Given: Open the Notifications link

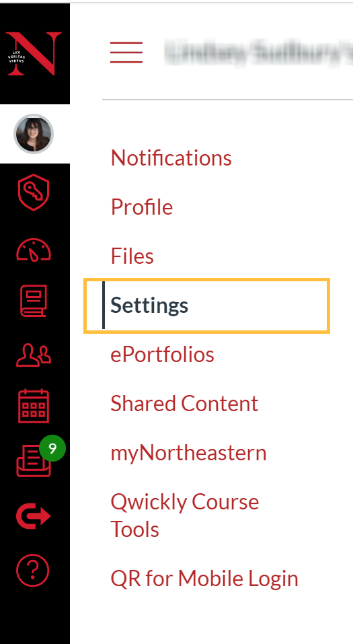Looking at the screenshot, I should click(x=171, y=157).
